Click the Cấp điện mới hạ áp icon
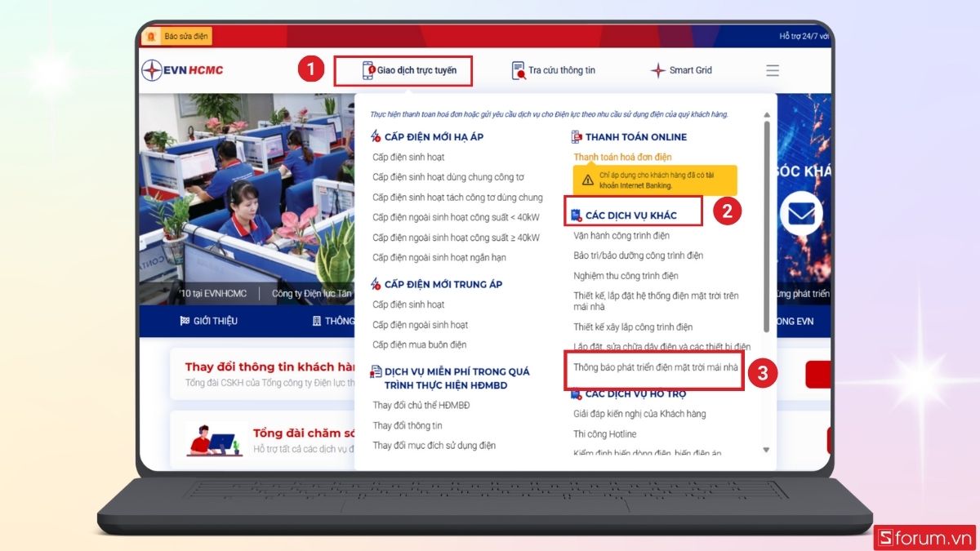Viewport: 980px width, 551px height. pyautogui.click(x=376, y=136)
